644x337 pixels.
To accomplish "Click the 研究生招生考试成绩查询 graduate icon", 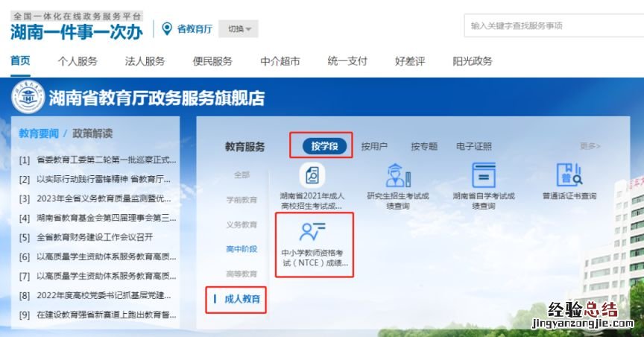I will pyautogui.click(x=398, y=175).
